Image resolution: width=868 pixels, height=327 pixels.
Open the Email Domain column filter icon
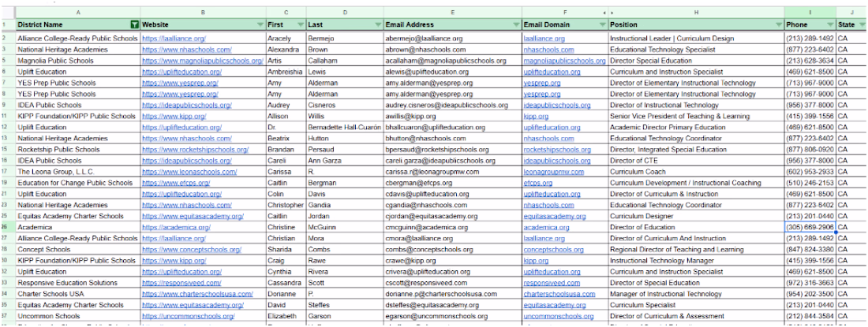602,25
